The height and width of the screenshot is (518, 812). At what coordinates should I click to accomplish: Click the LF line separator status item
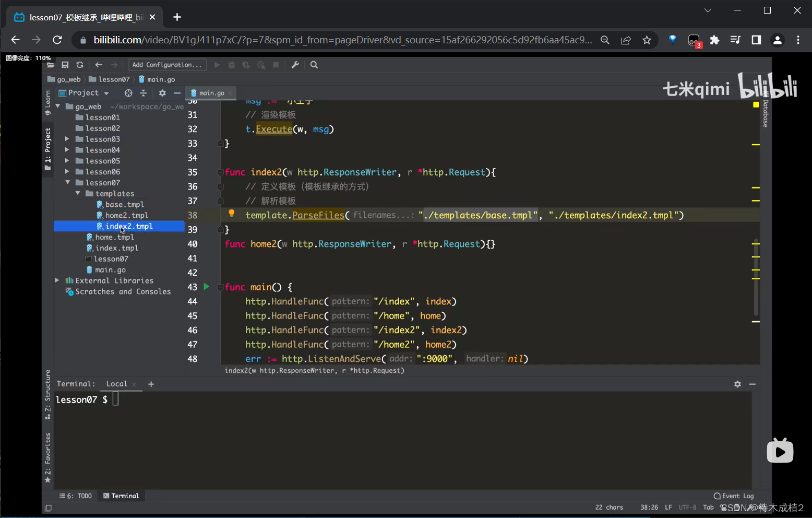click(668, 507)
